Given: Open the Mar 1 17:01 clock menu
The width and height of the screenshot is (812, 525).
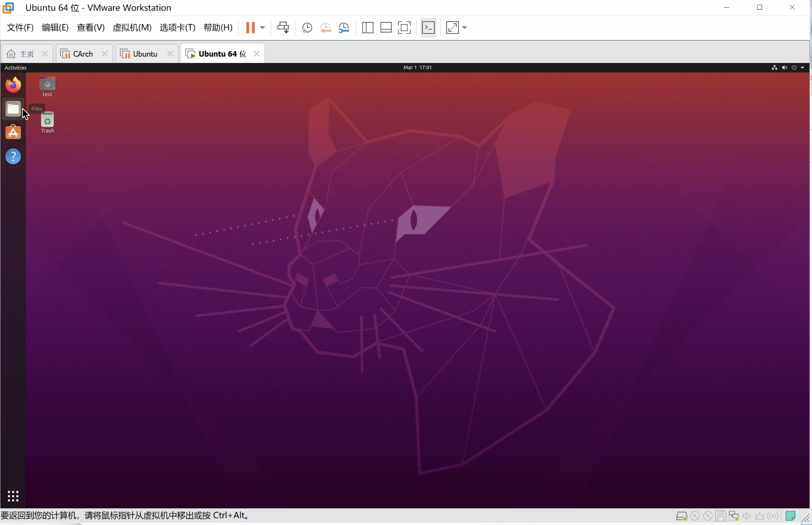Looking at the screenshot, I should coord(417,68).
